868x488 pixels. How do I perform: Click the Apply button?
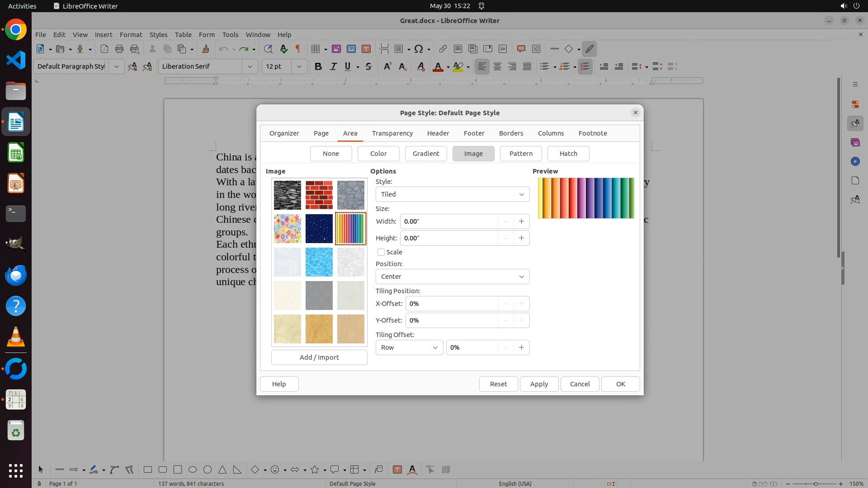click(x=539, y=384)
